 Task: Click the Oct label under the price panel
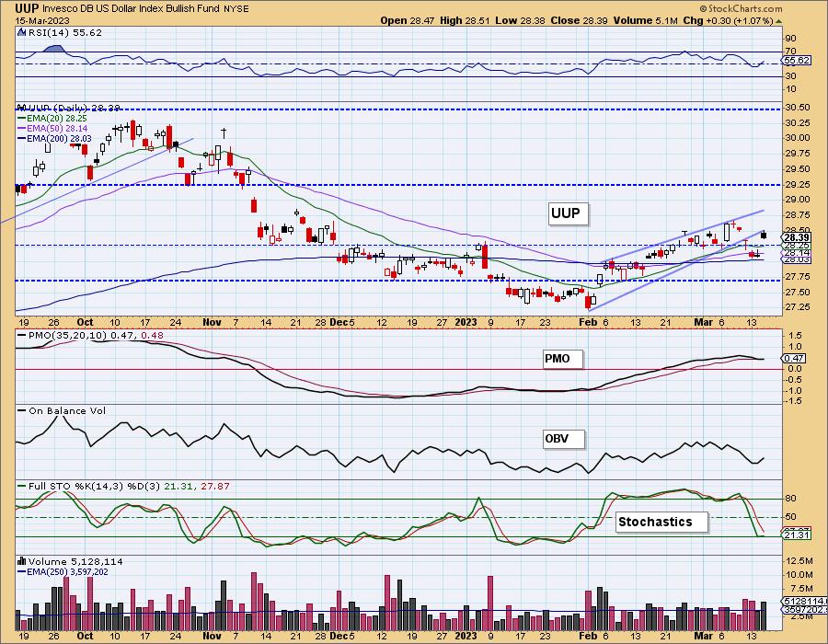(85, 322)
